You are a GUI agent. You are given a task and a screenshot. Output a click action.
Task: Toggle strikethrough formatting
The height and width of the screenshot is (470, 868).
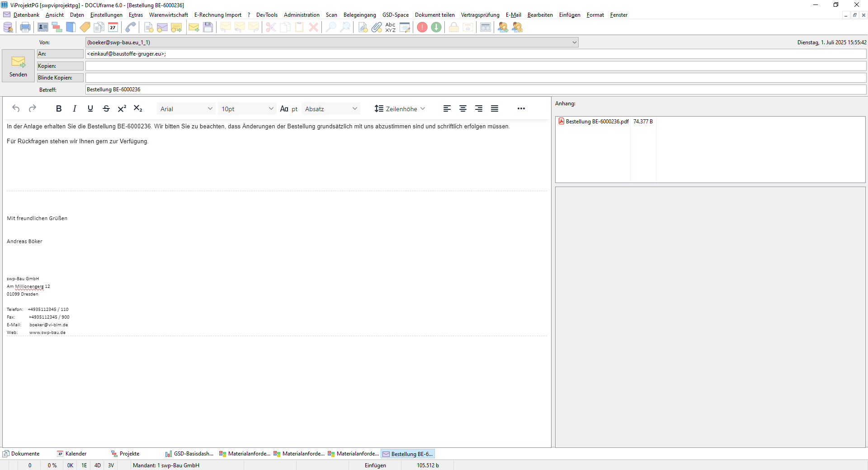coord(106,108)
